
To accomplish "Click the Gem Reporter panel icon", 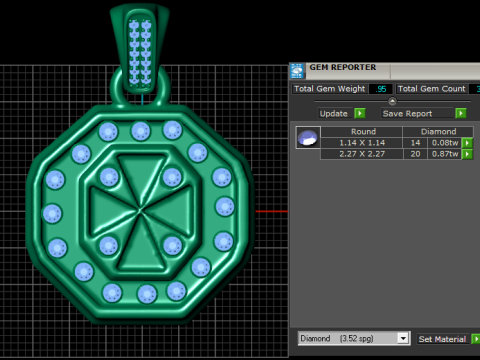I will [297, 71].
